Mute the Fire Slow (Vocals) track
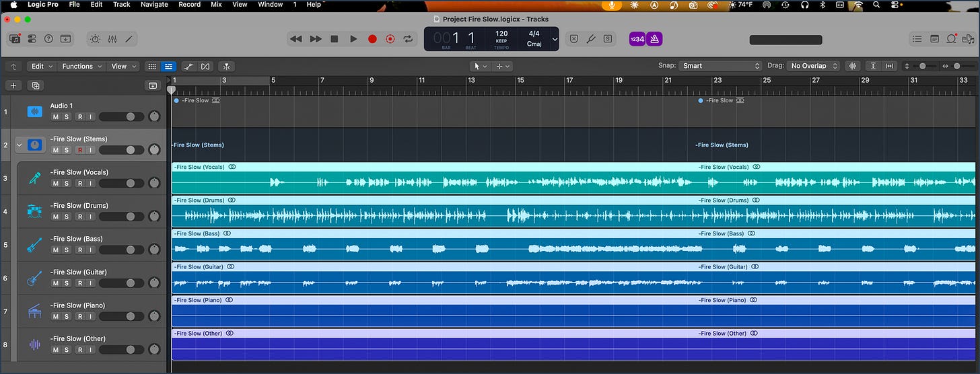Image resolution: width=980 pixels, height=374 pixels. click(x=56, y=183)
